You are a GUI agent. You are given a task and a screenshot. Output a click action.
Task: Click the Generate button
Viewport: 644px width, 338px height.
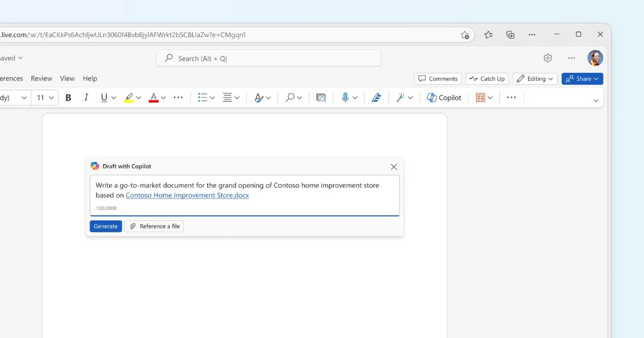coord(106,226)
